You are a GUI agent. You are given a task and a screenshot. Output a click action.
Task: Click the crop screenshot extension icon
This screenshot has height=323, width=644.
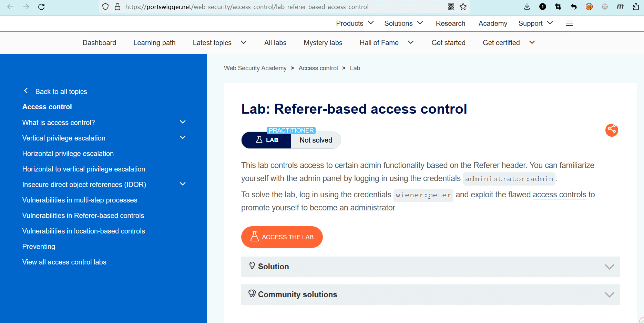click(558, 7)
